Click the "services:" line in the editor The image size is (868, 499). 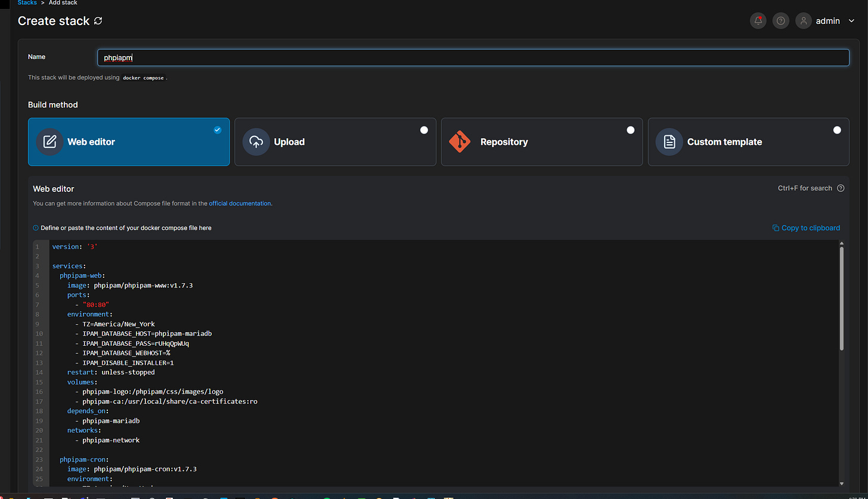click(69, 266)
